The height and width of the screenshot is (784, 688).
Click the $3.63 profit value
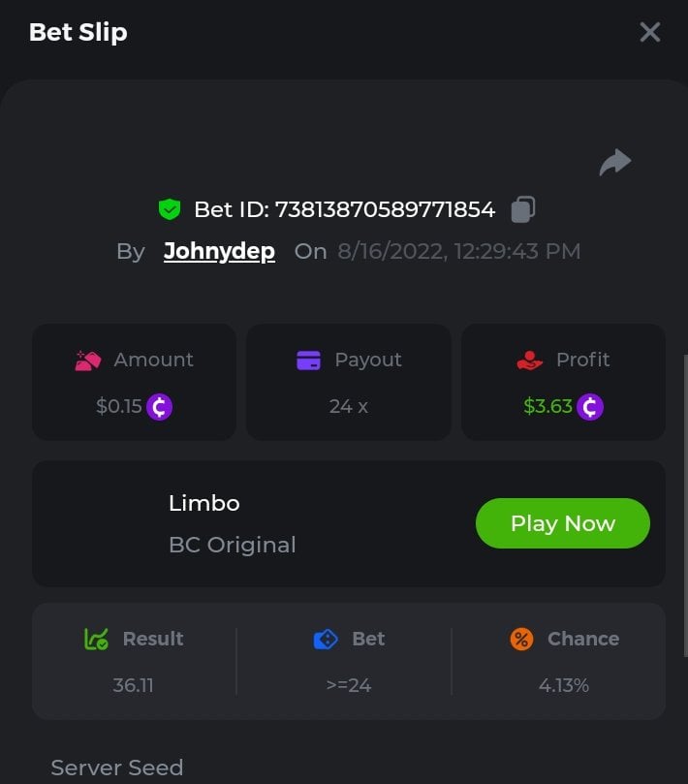click(x=547, y=406)
